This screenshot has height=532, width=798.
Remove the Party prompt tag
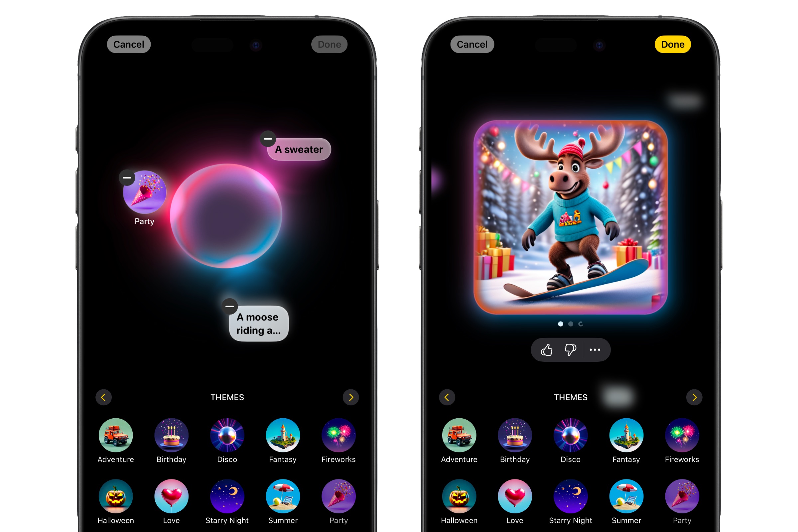pyautogui.click(x=128, y=176)
